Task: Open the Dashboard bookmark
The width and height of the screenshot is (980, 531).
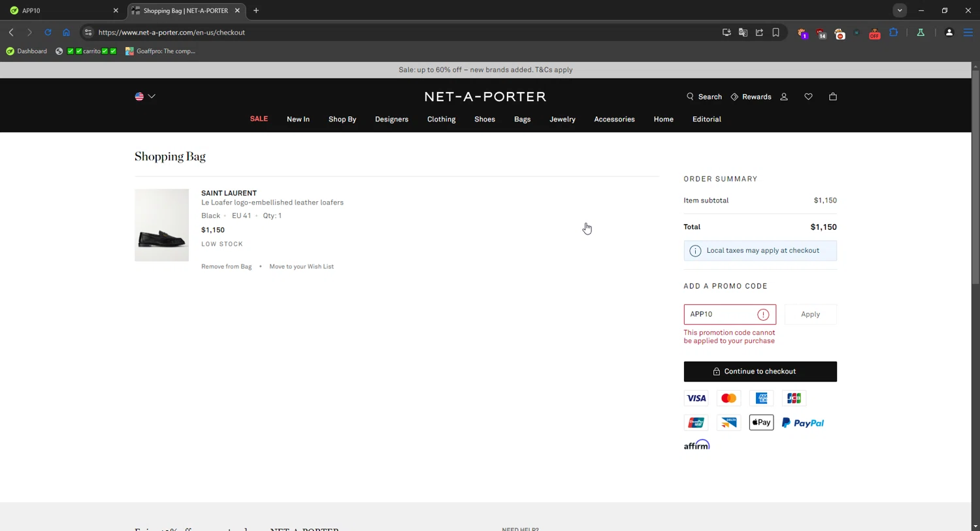Action: tap(27, 51)
